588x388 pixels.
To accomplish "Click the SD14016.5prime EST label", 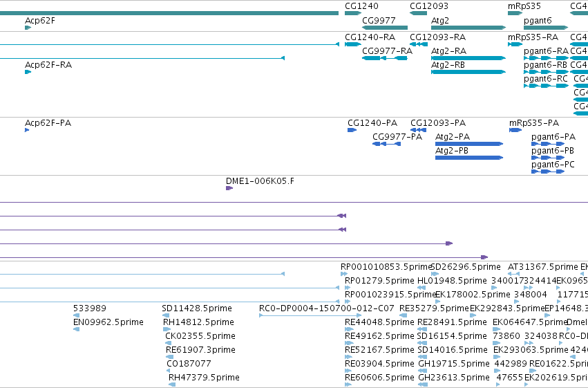I will 453,350.
